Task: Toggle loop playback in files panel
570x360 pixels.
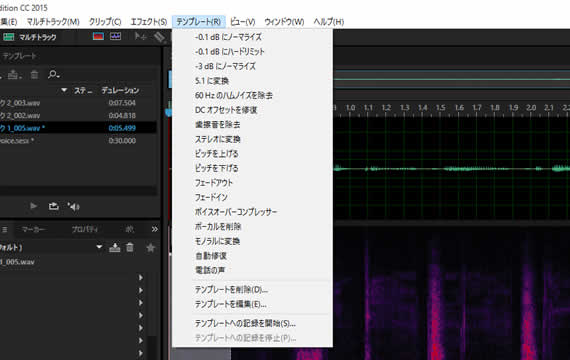Action: pyautogui.click(x=54, y=206)
